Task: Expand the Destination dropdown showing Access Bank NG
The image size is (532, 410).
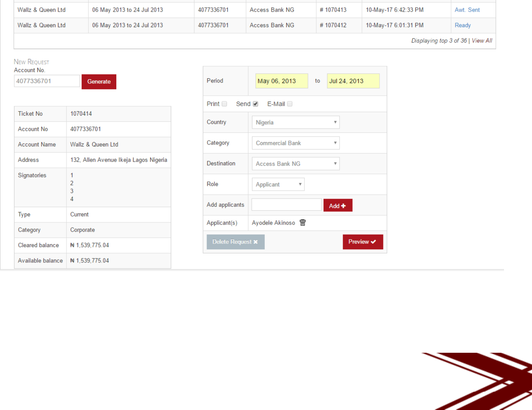Action: point(296,164)
